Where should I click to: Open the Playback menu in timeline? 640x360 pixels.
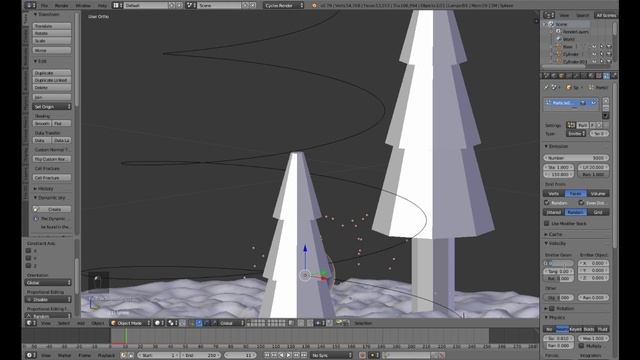tap(106, 355)
